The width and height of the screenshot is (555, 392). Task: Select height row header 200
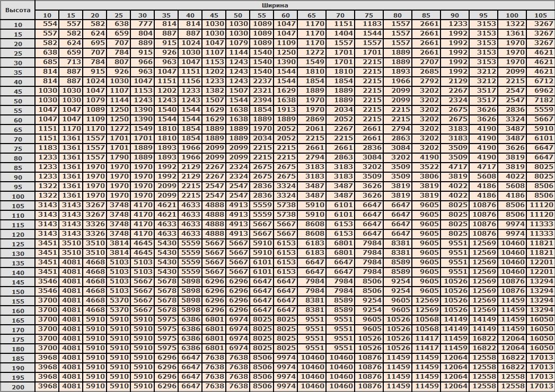tap(18, 387)
